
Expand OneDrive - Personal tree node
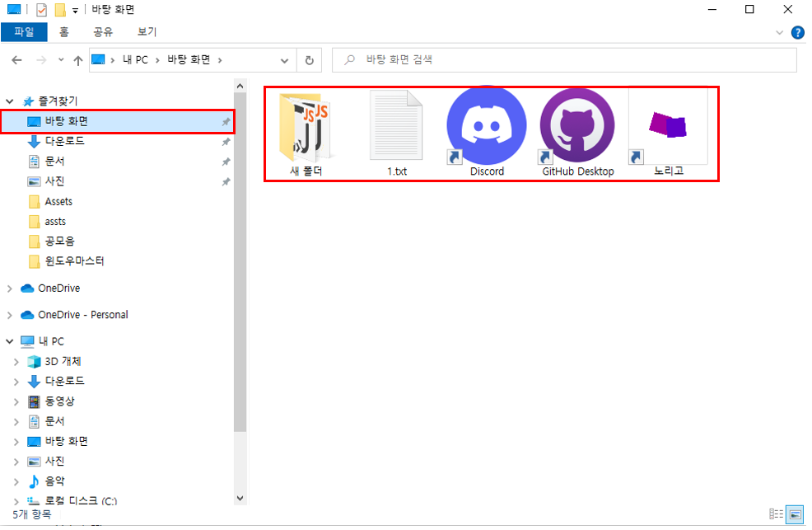pyautogui.click(x=9, y=315)
